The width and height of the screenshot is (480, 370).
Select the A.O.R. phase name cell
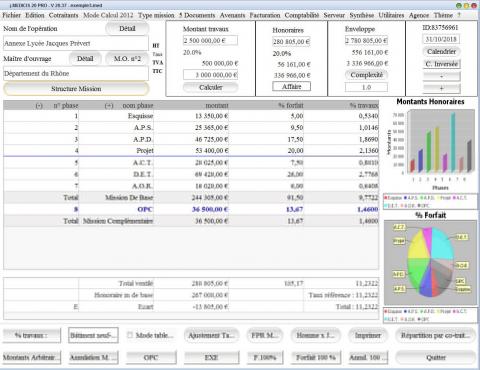pos(116,186)
